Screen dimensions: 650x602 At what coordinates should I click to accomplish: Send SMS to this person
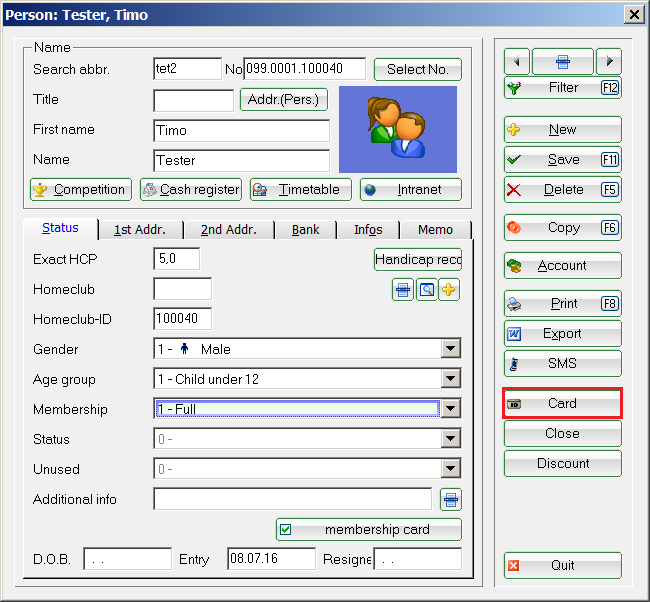coord(563,364)
